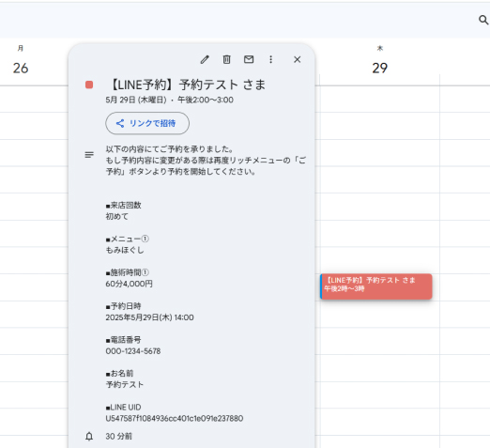490x448 pixels.
Task: Click the リンクで招待 invite button
Action: click(x=147, y=123)
